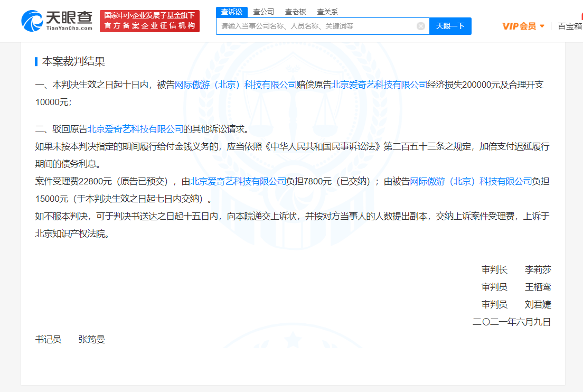Screen dimensions: 583x392
Task: Open 网际傲游 link before 负担15000元
Action: click(471, 182)
